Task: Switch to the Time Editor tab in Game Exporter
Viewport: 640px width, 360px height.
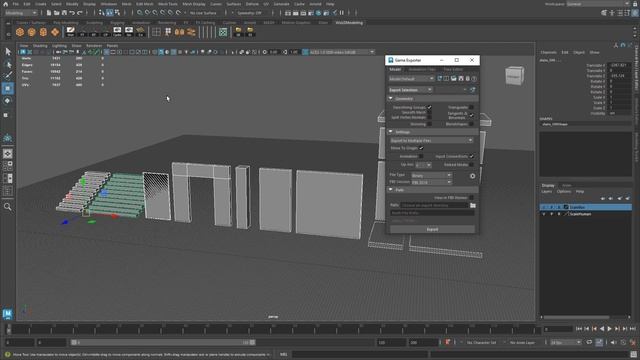Action: (x=453, y=70)
